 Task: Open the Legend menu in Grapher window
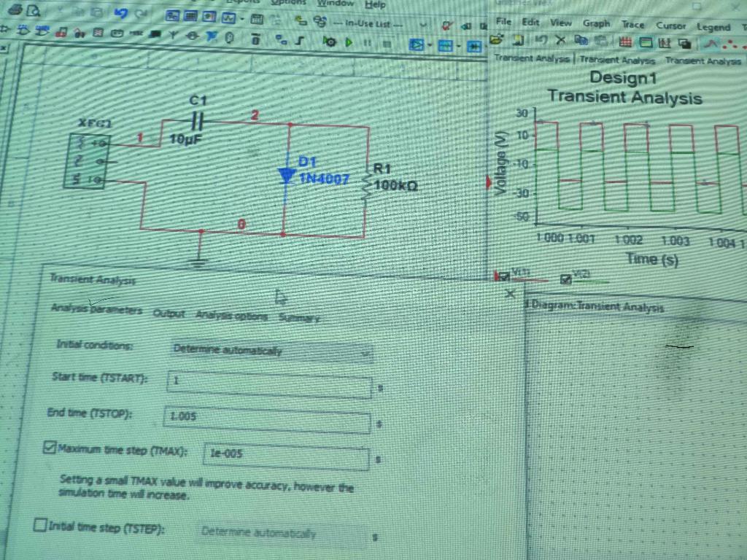713,27
